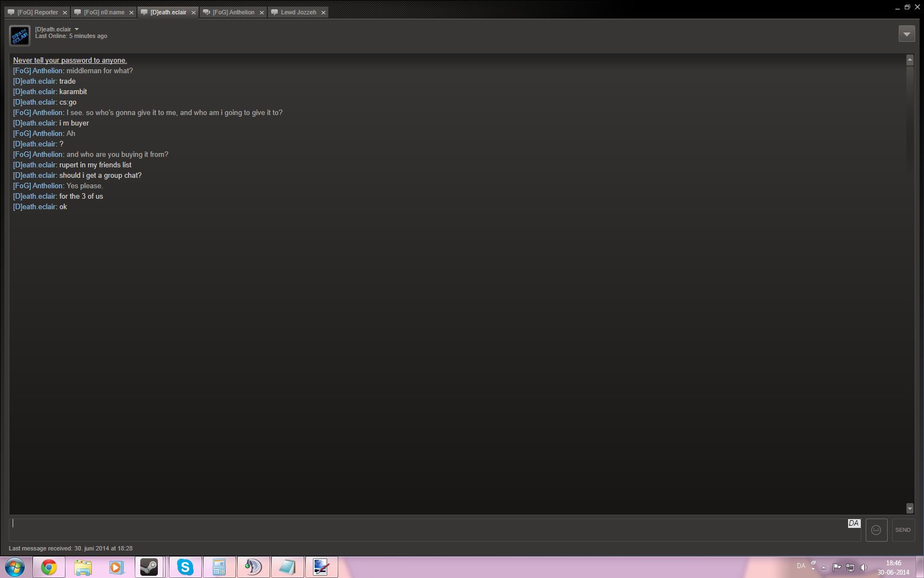Click the SEND button
The image size is (924, 578).
tap(903, 530)
